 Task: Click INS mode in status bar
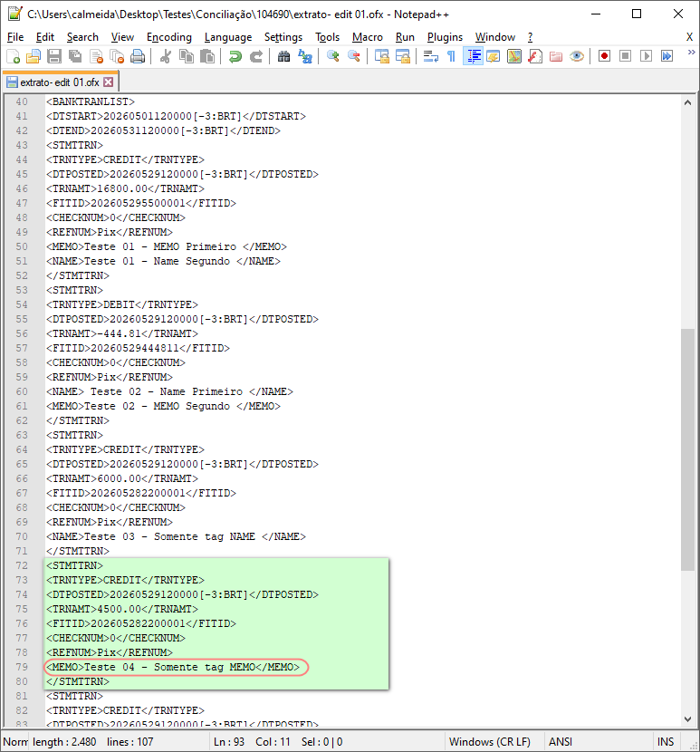(666, 741)
